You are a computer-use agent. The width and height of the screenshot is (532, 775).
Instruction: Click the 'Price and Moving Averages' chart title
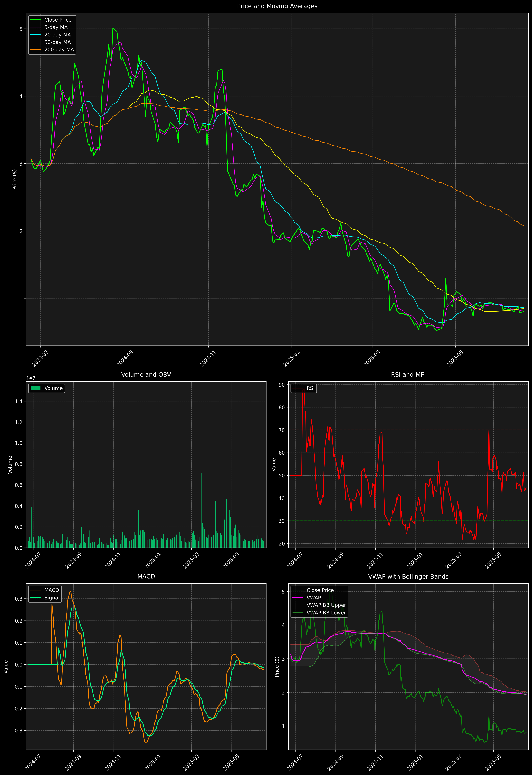(x=277, y=6)
